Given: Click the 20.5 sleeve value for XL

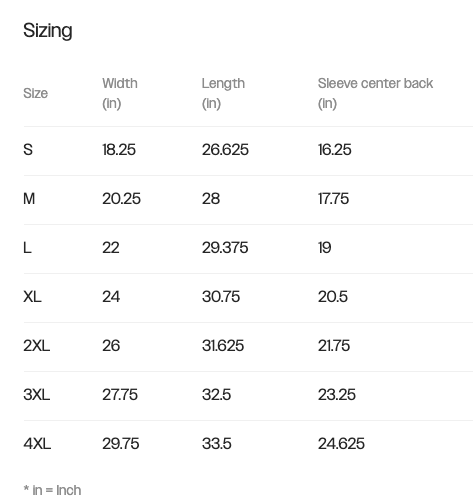Looking at the screenshot, I should click(333, 297).
